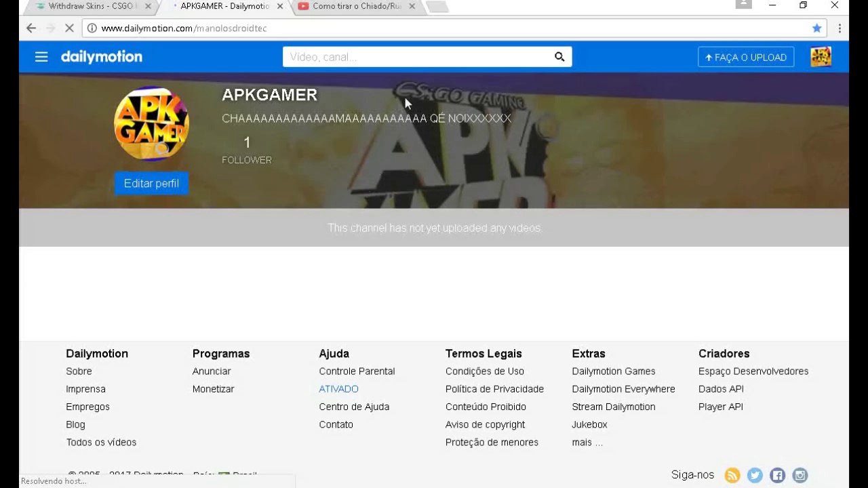This screenshot has height=488, width=868.
Task: Click the 'has not yet uploaded' message
Action: (435, 228)
